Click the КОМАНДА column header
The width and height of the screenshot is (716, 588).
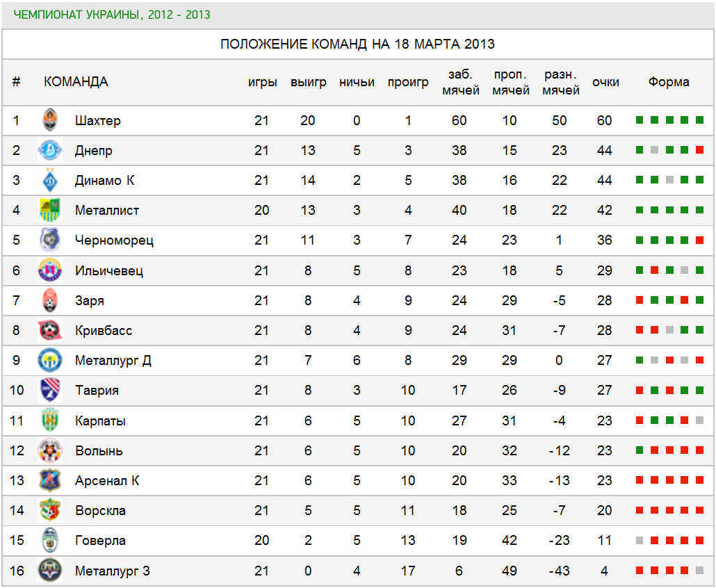(x=76, y=82)
